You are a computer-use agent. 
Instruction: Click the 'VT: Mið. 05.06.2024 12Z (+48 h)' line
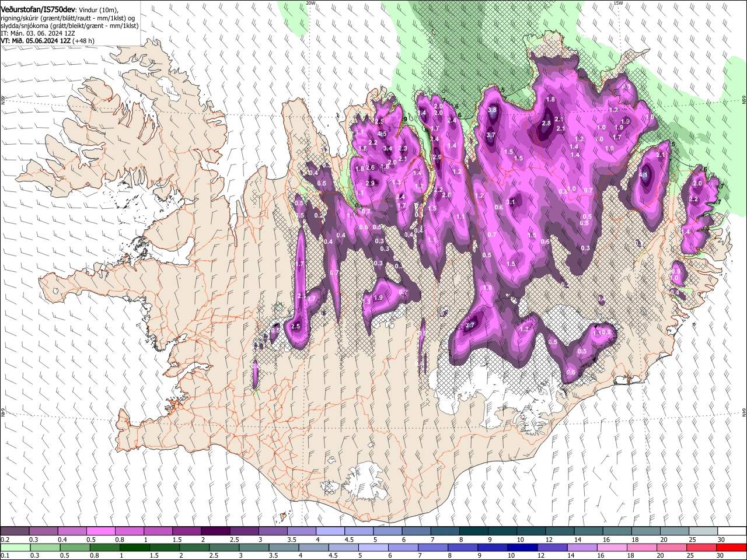point(47,41)
